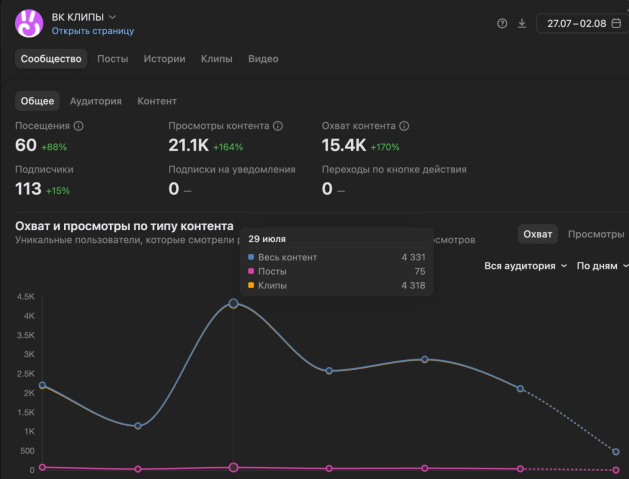Viewport: 629px width, 479px height.
Task: Open the По дням period dropdown
Action: (602, 266)
